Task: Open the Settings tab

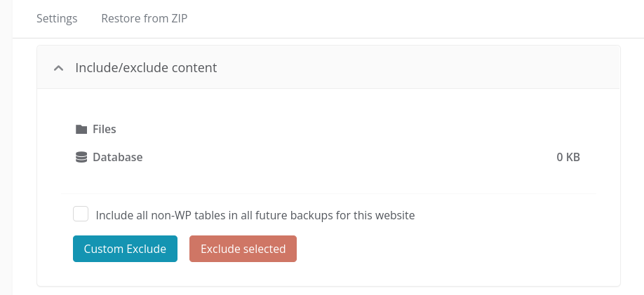Action: pos(57,18)
